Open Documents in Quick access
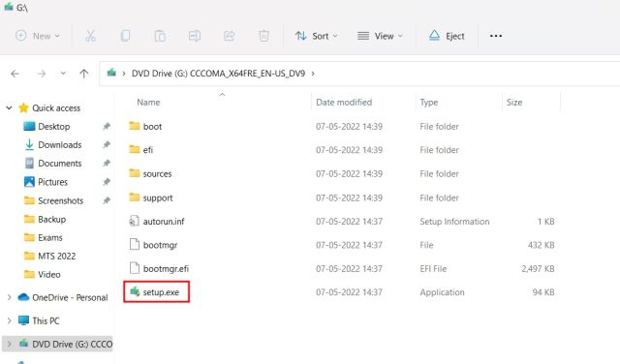The width and height of the screenshot is (620, 364). pos(60,164)
